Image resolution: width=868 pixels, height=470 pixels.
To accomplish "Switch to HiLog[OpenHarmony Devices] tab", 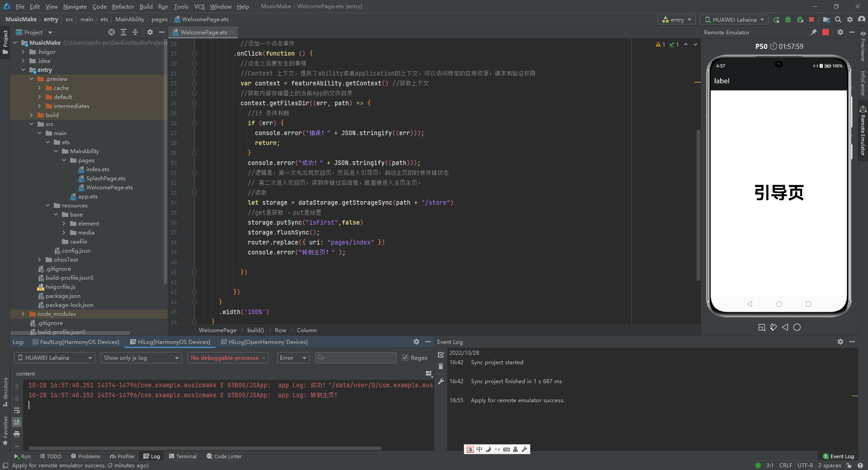I will tap(264, 342).
